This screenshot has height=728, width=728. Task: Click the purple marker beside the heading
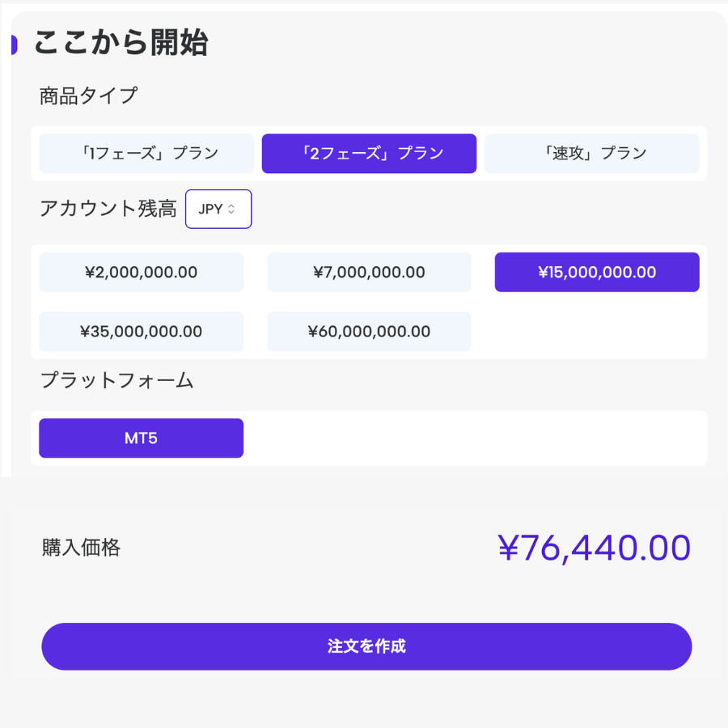[14, 45]
